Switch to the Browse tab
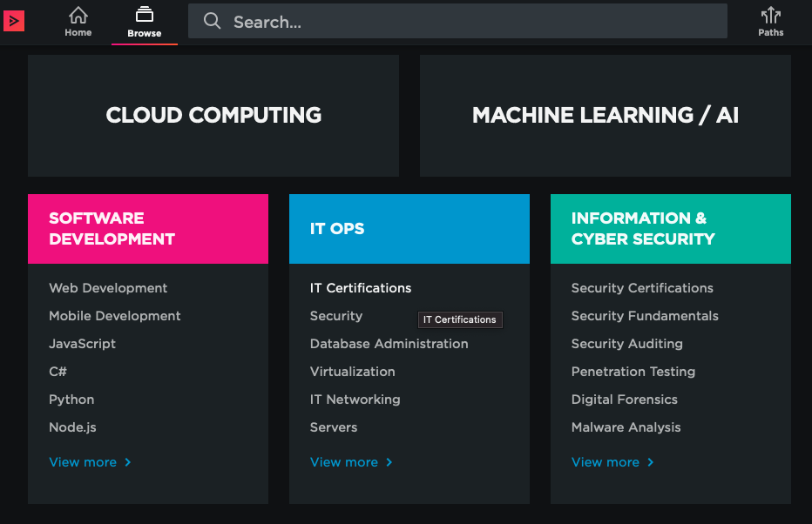 (x=144, y=22)
